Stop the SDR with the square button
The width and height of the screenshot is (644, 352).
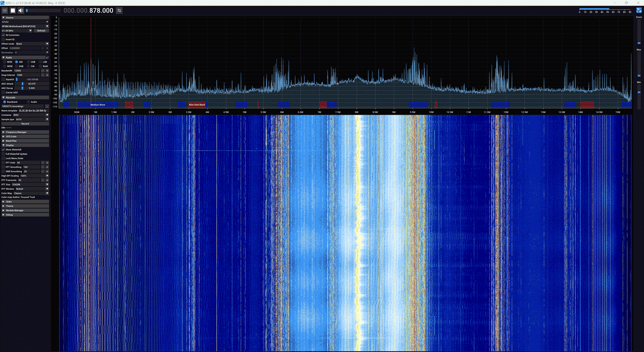13,10
